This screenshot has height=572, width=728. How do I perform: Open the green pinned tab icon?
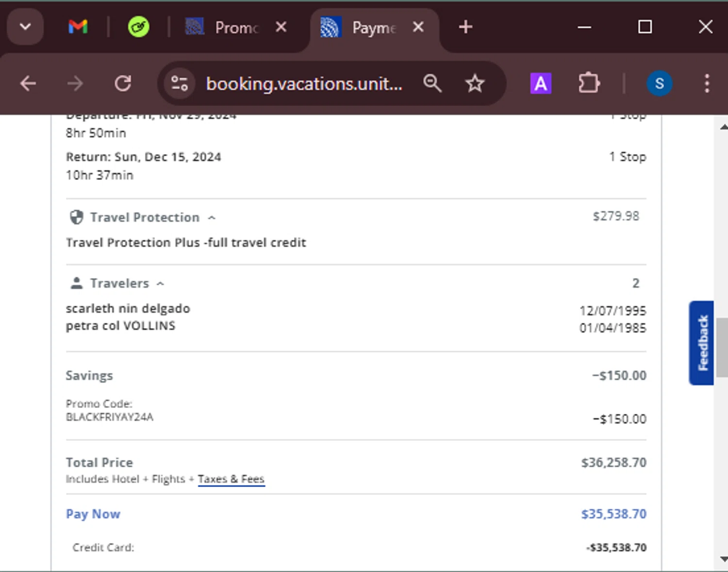(139, 27)
